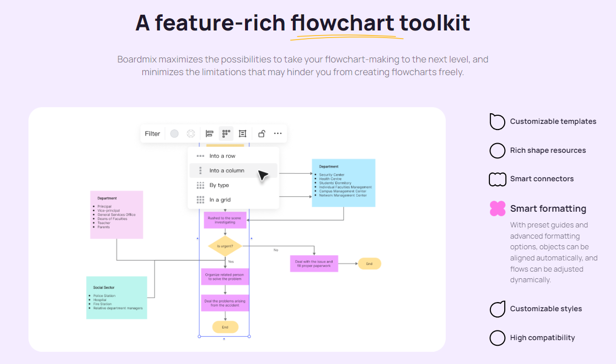This screenshot has width=616, height=364.
Task: Click the 'Hospital' list item
Action: pyautogui.click(x=100, y=300)
